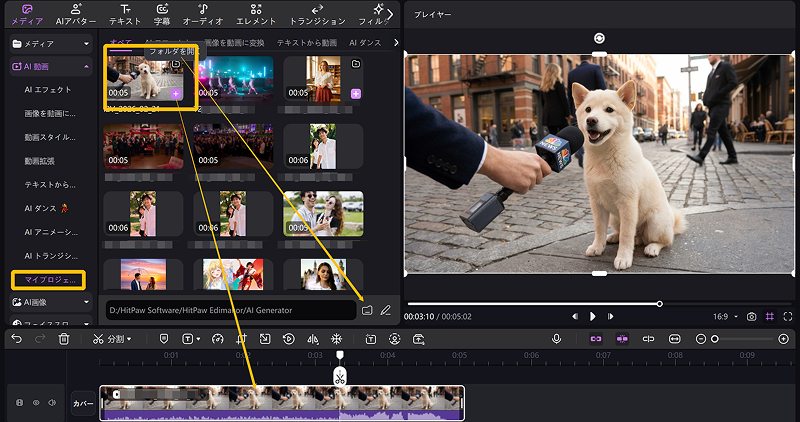Click the timeline zoom slider knob
800x422 pixels.
tap(715, 339)
